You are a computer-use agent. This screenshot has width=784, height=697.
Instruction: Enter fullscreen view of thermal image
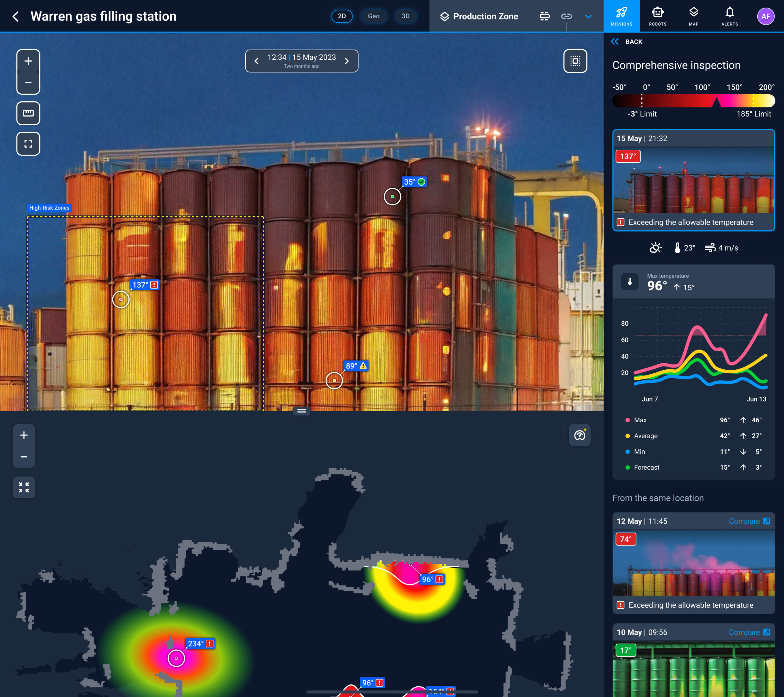(28, 144)
